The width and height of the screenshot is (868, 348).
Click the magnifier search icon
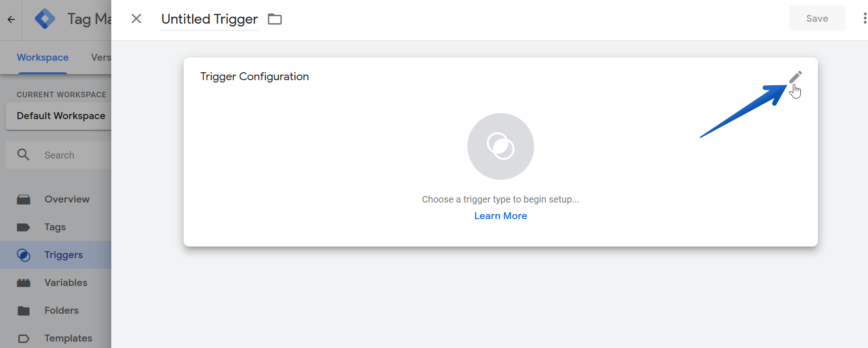(23, 155)
